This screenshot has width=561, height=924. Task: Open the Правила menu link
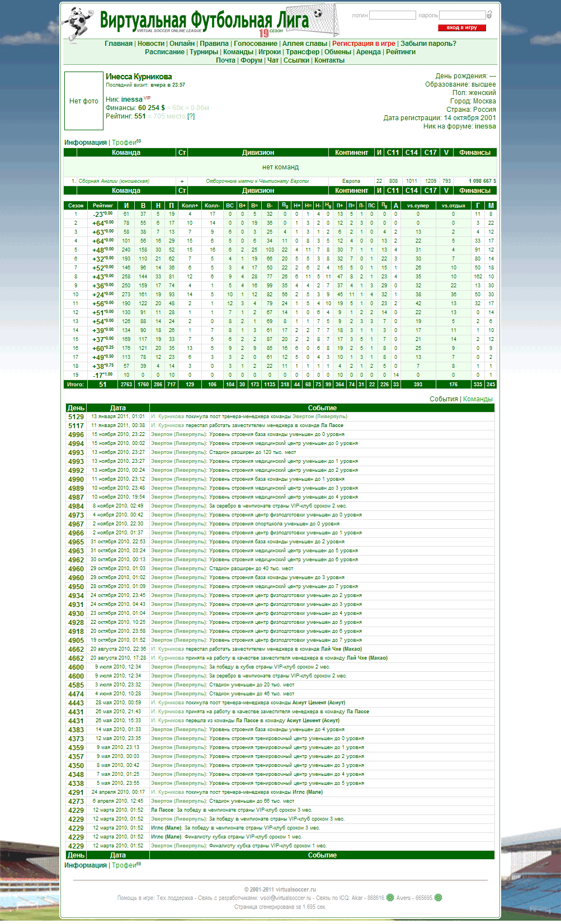coord(214,44)
